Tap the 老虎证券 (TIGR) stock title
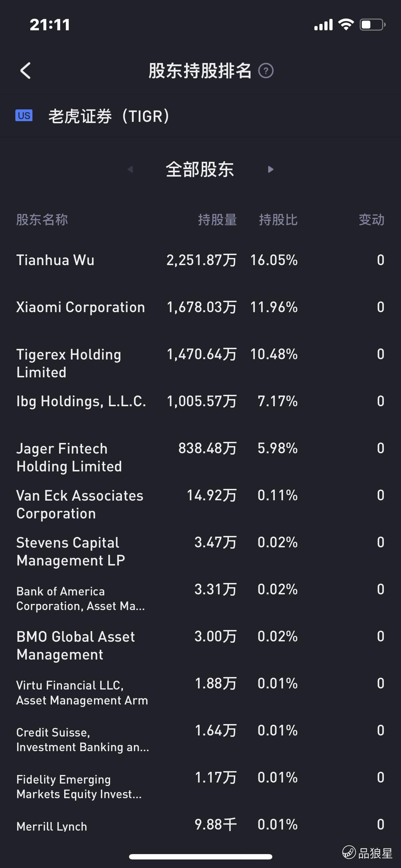The width and height of the screenshot is (401, 868). pyautogui.click(x=109, y=116)
